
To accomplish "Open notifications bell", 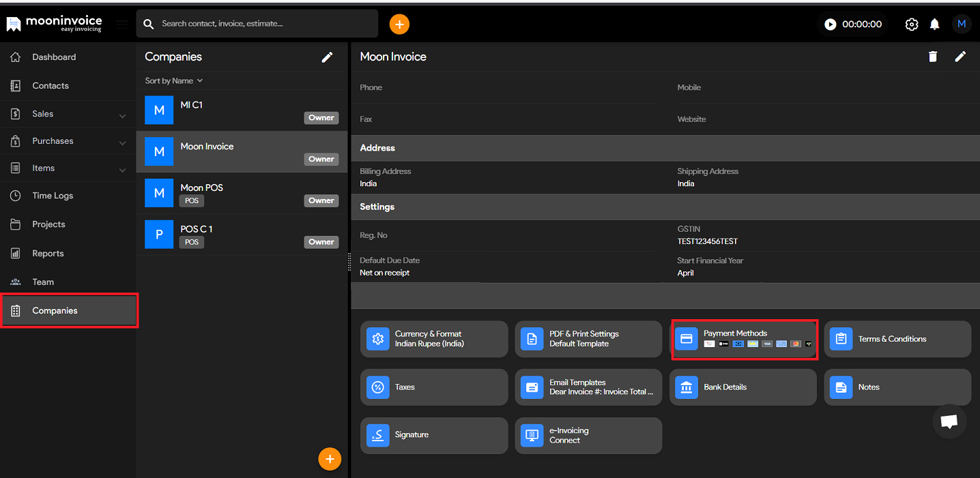I will coord(935,24).
